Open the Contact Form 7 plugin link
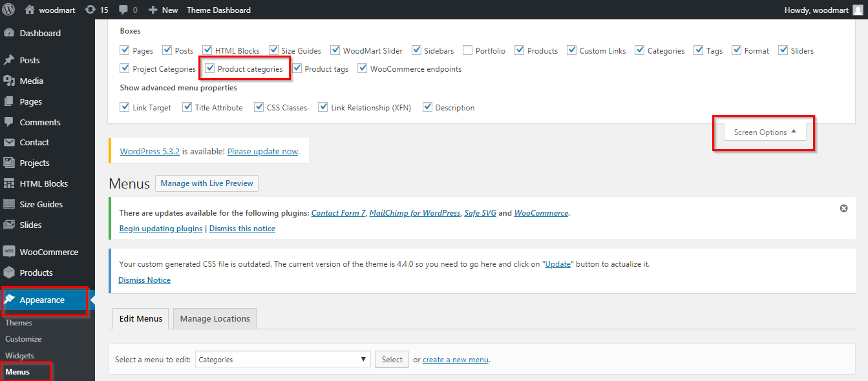 tap(339, 213)
